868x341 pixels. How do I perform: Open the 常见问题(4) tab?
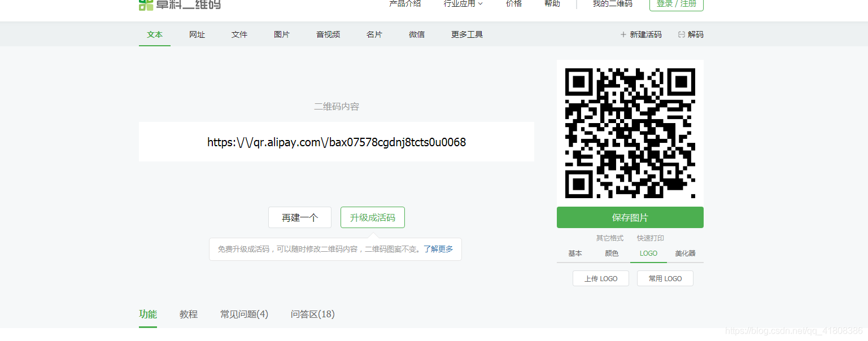click(244, 314)
